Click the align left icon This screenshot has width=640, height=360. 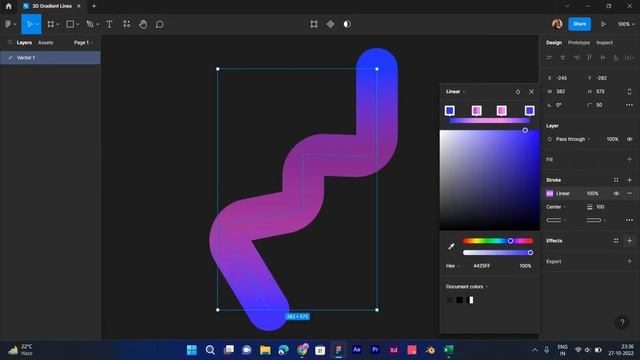click(549, 58)
